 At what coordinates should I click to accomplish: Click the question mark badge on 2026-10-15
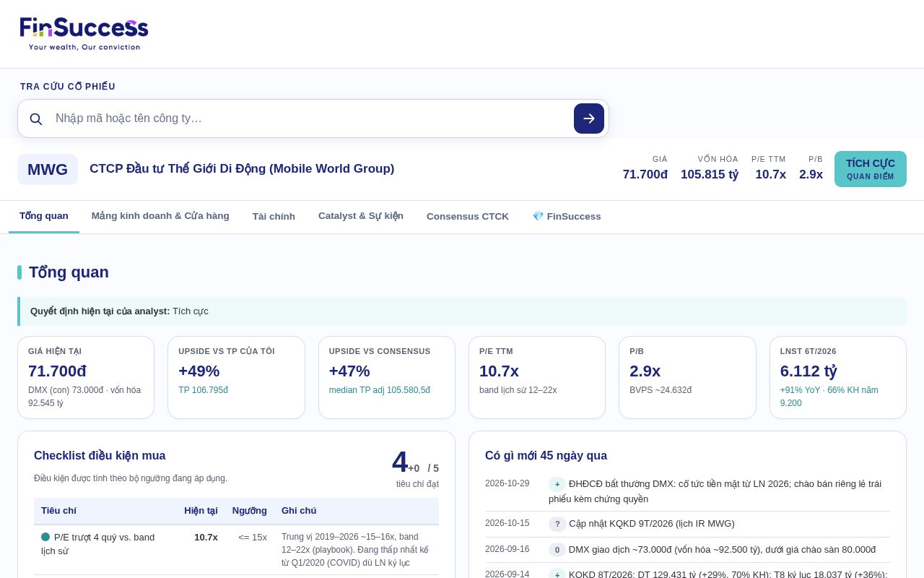tap(557, 524)
